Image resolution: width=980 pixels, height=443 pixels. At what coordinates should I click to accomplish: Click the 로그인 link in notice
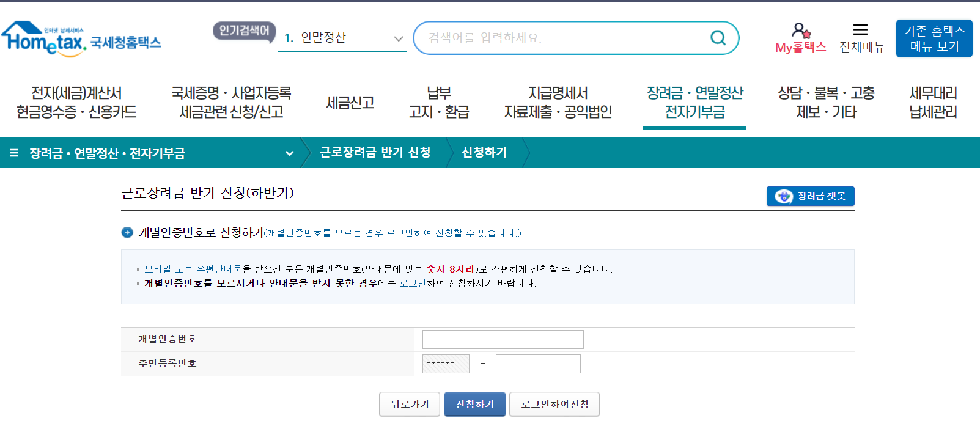click(413, 284)
